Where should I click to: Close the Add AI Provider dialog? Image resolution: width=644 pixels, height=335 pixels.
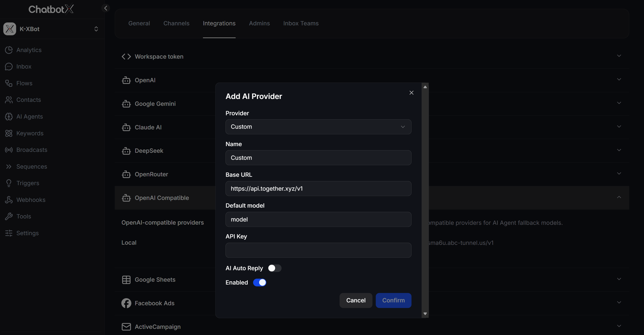pos(411,93)
